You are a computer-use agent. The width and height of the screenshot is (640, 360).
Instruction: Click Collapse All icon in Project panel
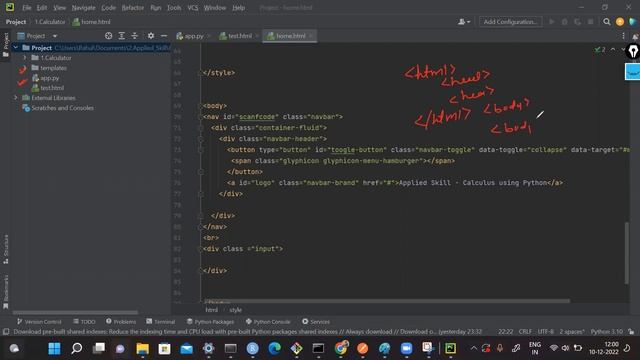pyautogui.click(x=134, y=36)
